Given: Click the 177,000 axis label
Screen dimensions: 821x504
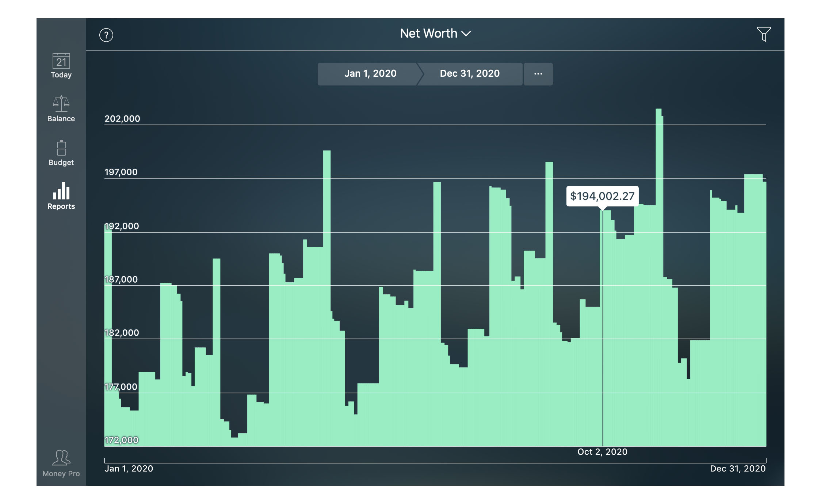Looking at the screenshot, I should pyautogui.click(x=121, y=387).
